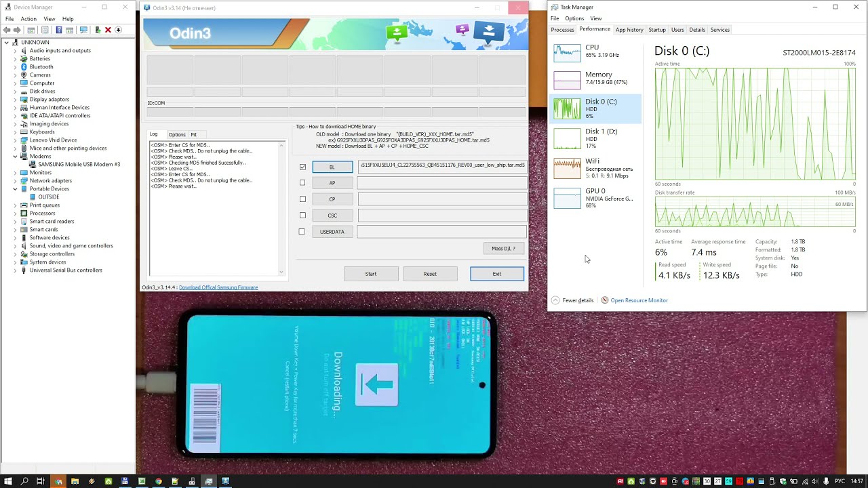Uncheck the BL checkbox in Odin3
This screenshot has width=868, height=488.
tap(302, 167)
